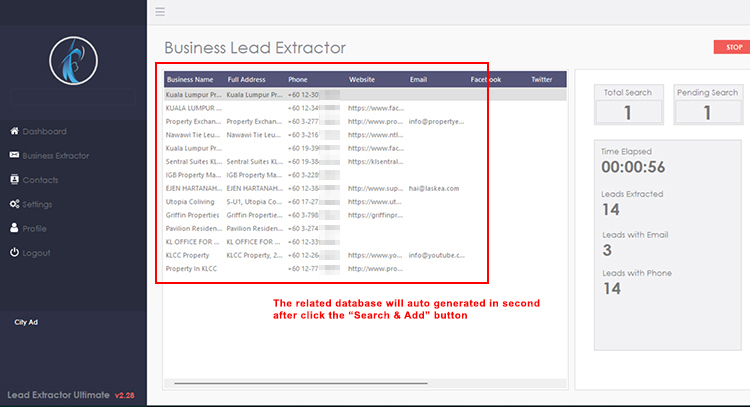The width and height of the screenshot is (750, 407).
Task: Click the sidebar search input field
Action: pos(72,97)
